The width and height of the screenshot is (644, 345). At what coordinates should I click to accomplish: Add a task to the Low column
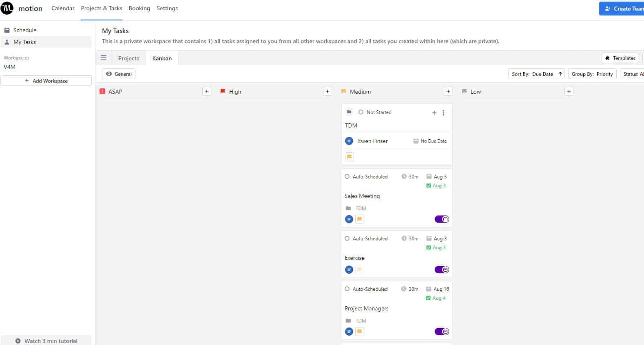click(x=569, y=91)
